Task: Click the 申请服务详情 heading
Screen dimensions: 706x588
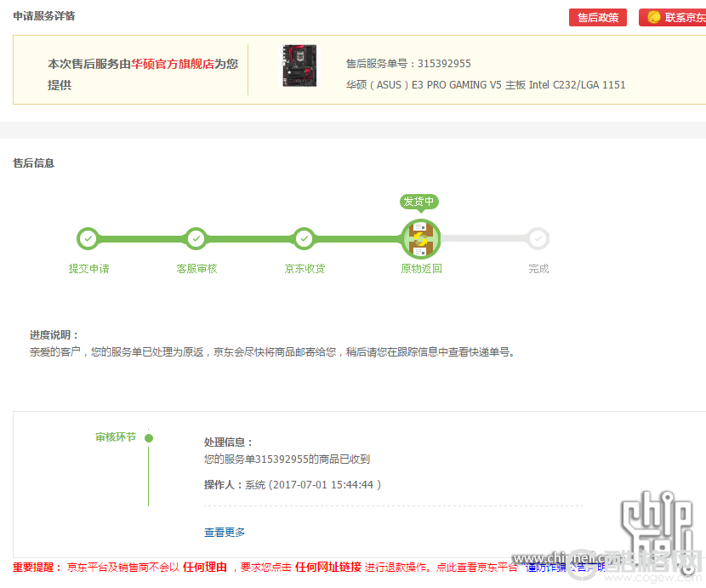Action: [x=44, y=16]
